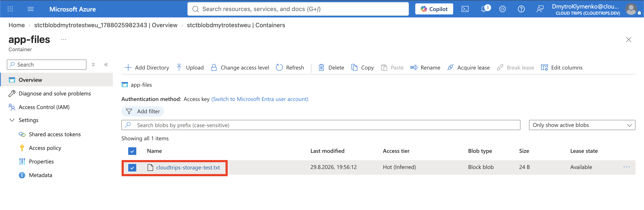Click the file icon beside cloudtrips-storage-test.txt

point(150,168)
